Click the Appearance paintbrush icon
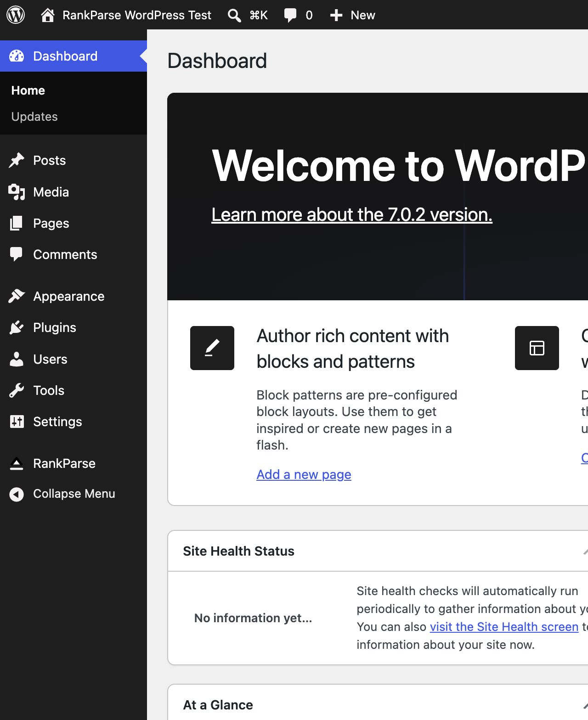 [17, 296]
